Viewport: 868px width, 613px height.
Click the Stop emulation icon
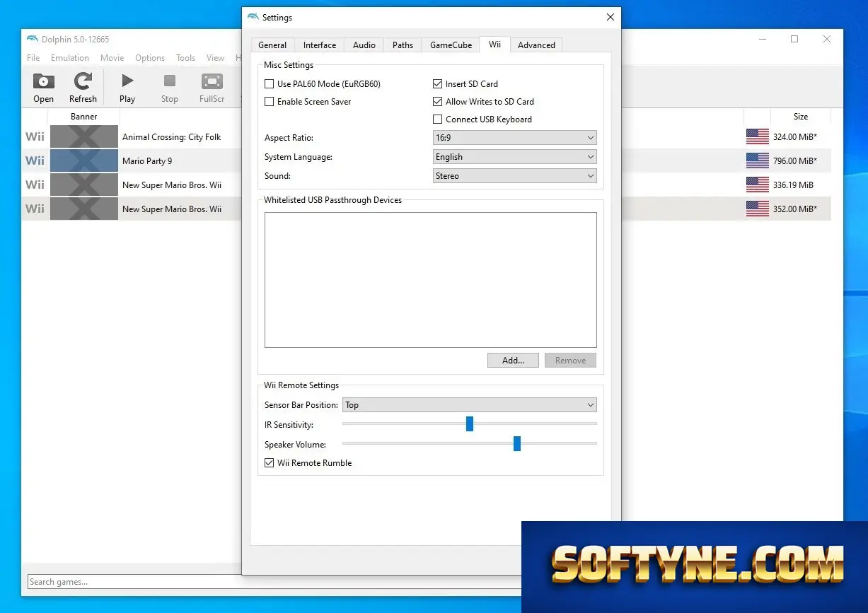170,81
